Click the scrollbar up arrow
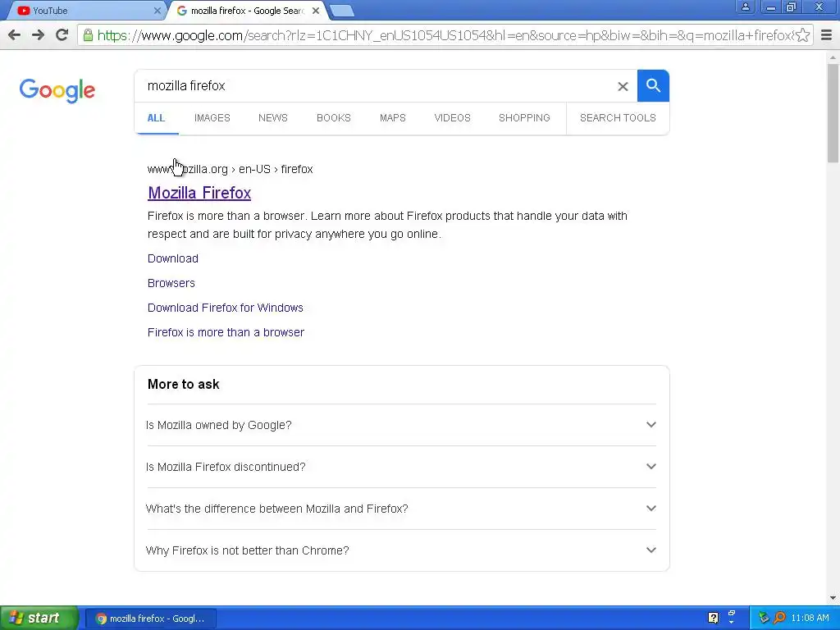Viewport: 840px width, 630px height. (833, 57)
